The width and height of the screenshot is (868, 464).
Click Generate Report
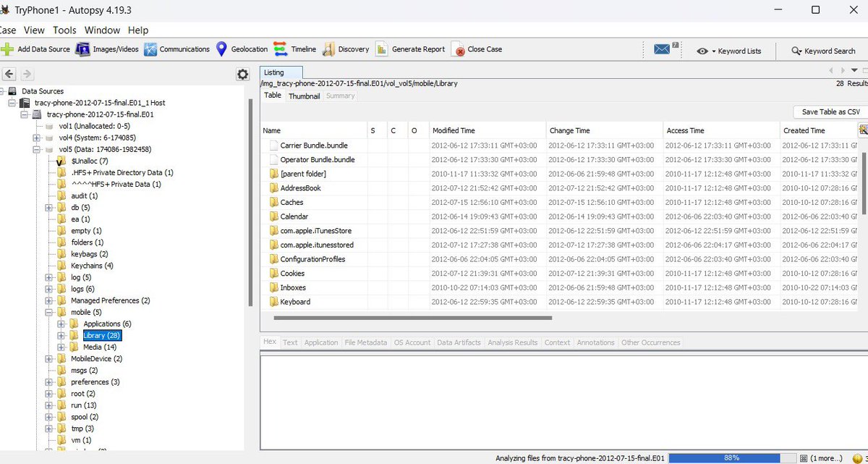coord(410,49)
